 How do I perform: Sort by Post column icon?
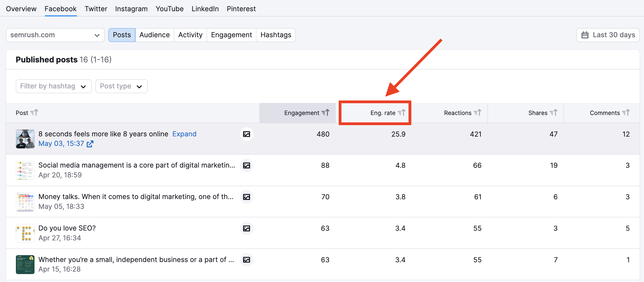(34, 113)
